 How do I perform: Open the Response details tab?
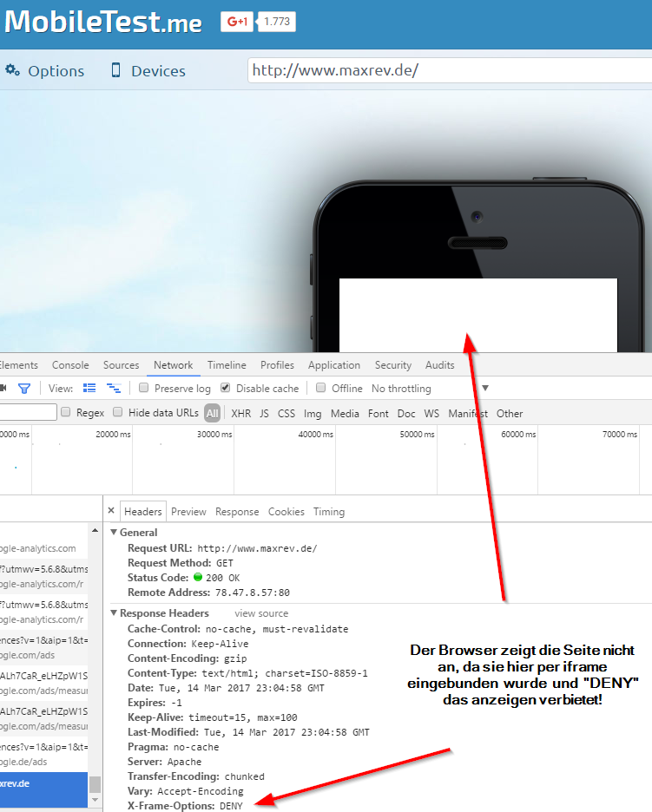pyautogui.click(x=237, y=512)
